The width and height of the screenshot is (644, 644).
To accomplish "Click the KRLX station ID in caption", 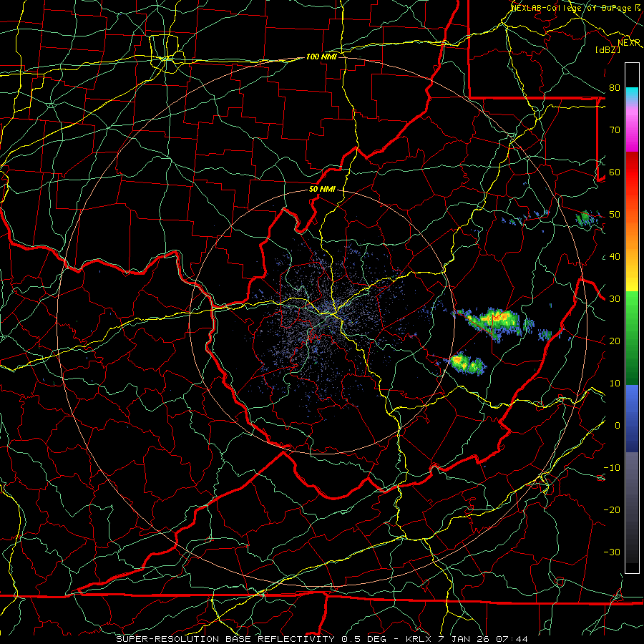I will tap(418, 639).
